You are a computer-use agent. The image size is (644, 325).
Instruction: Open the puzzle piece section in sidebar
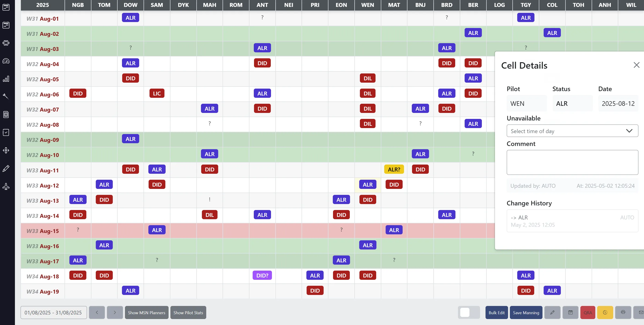6,43
